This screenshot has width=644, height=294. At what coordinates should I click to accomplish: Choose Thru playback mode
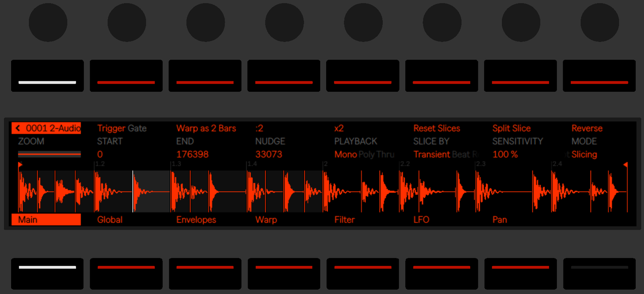(x=385, y=155)
